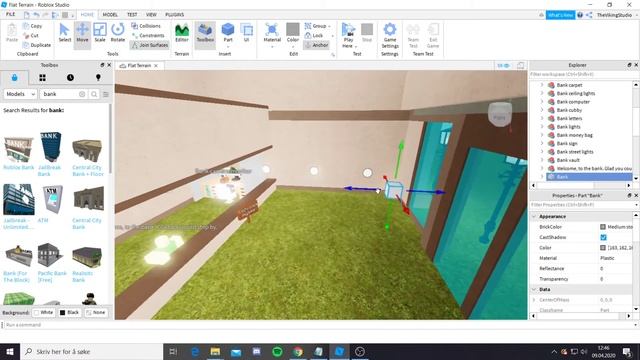The height and width of the screenshot is (360, 640).
Task: Open the FILE menu
Action: [10, 14]
